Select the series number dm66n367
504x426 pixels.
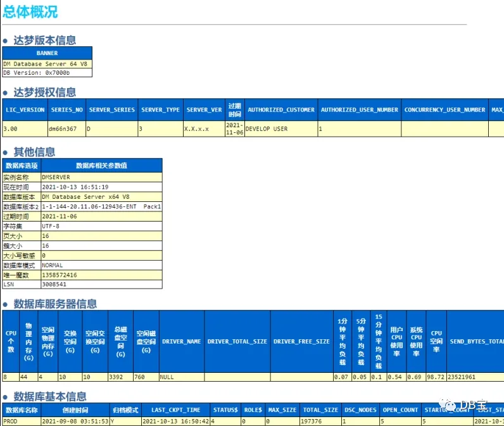[67, 129]
